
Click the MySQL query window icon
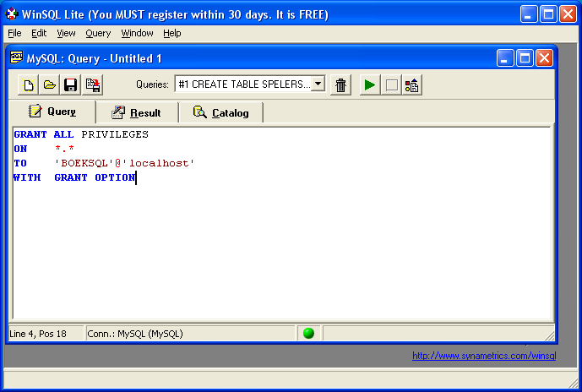pos(17,58)
